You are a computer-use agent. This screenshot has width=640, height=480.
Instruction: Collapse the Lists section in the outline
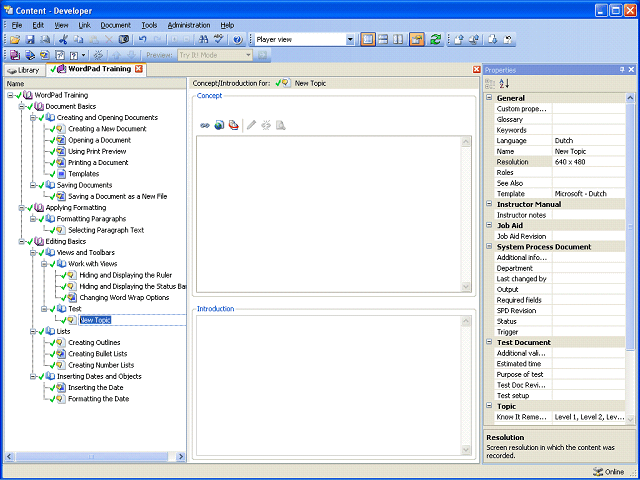pos(33,331)
